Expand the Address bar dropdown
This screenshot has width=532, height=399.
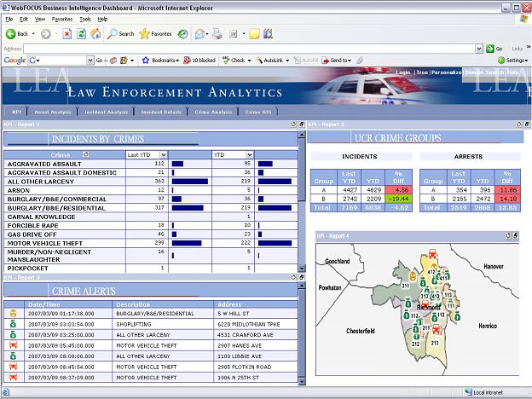[x=479, y=49]
